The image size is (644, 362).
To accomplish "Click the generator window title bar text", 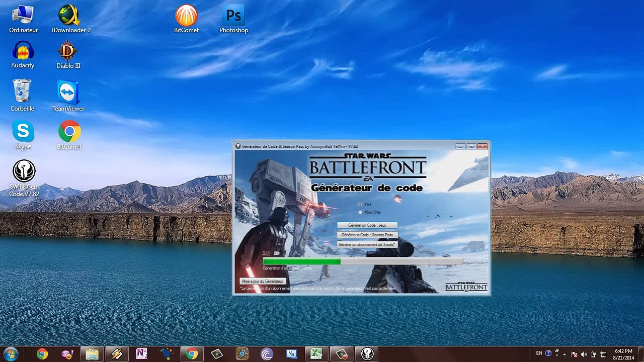I will click(300, 146).
